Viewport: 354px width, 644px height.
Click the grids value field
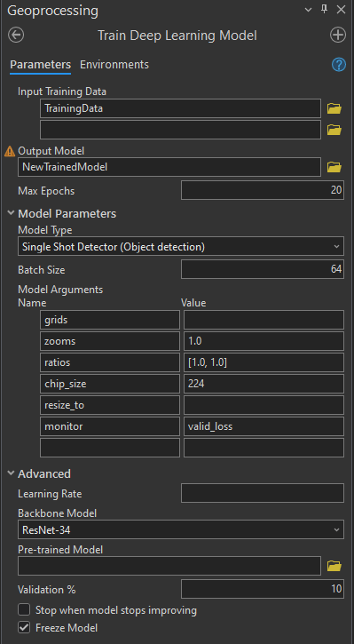pos(264,320)
